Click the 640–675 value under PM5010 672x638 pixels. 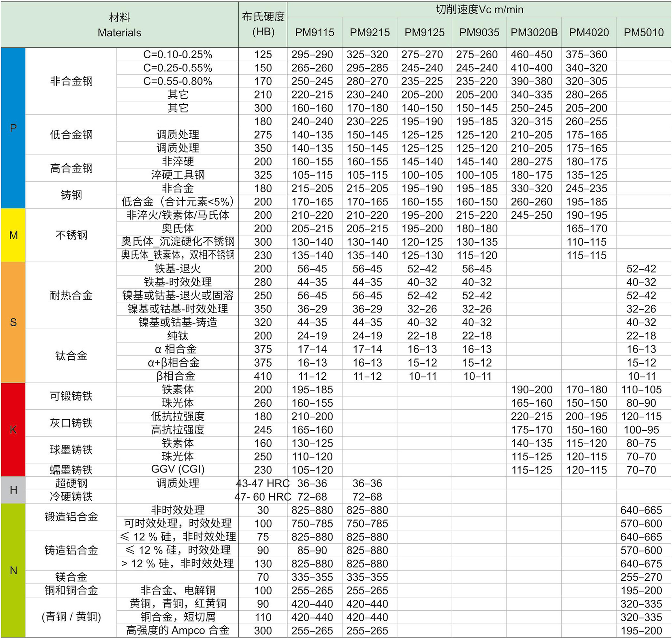(x=641, y=563)
